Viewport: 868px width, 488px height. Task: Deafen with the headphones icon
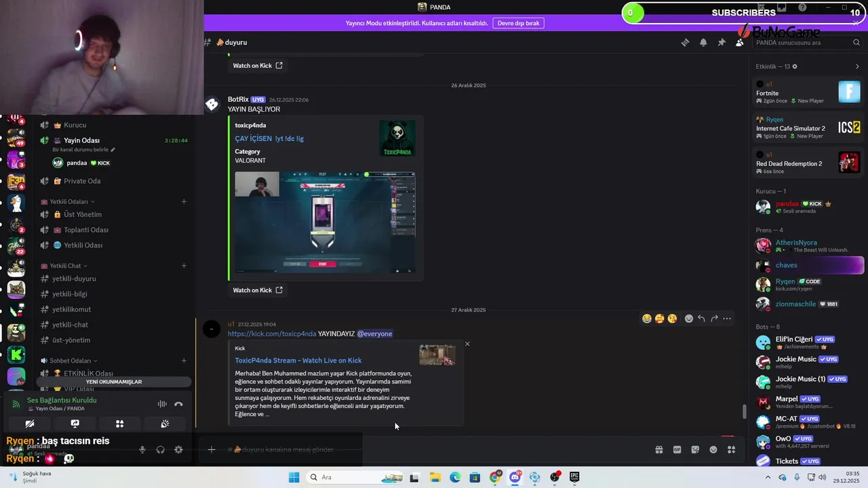[x=161, y=449]
